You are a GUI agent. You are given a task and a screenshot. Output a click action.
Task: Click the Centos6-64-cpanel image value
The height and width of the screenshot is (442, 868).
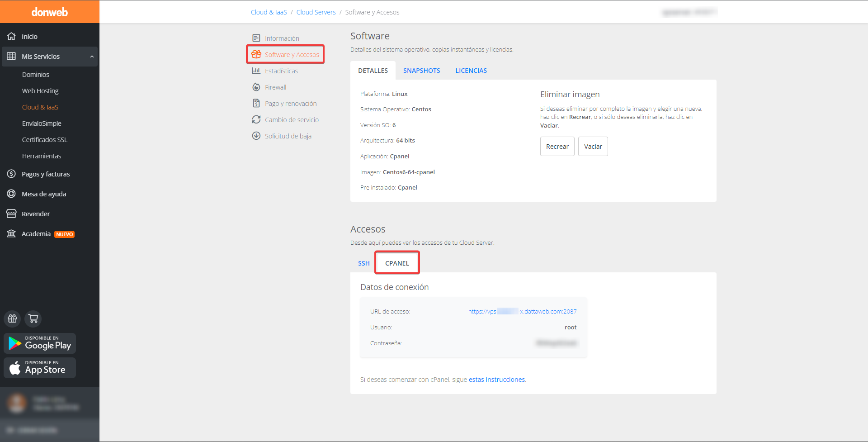coord(409,172)
